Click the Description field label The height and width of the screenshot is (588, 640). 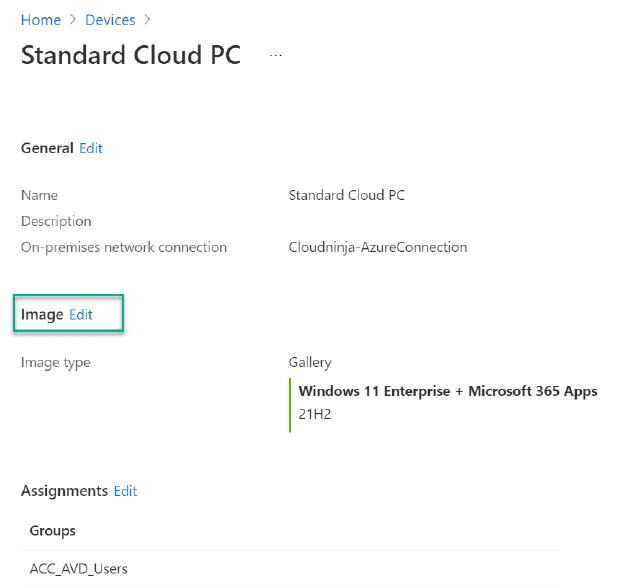[56, 221]
